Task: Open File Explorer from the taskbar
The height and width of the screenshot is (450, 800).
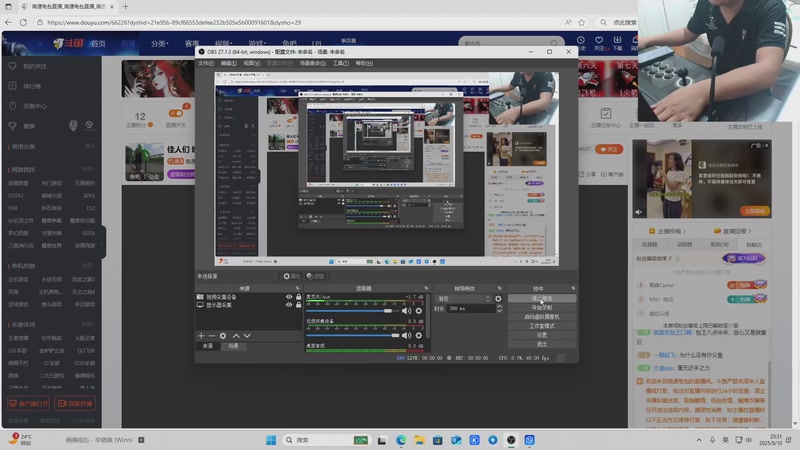Action: pos(419,440)
